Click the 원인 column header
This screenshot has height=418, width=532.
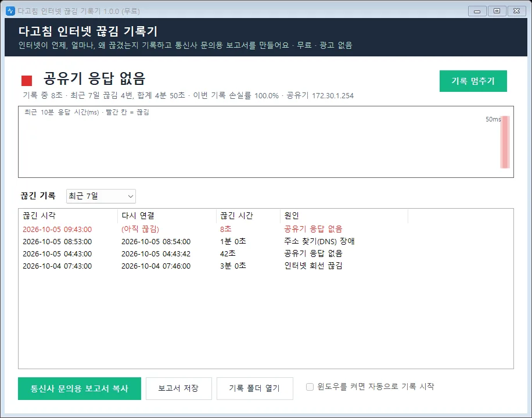344,216
